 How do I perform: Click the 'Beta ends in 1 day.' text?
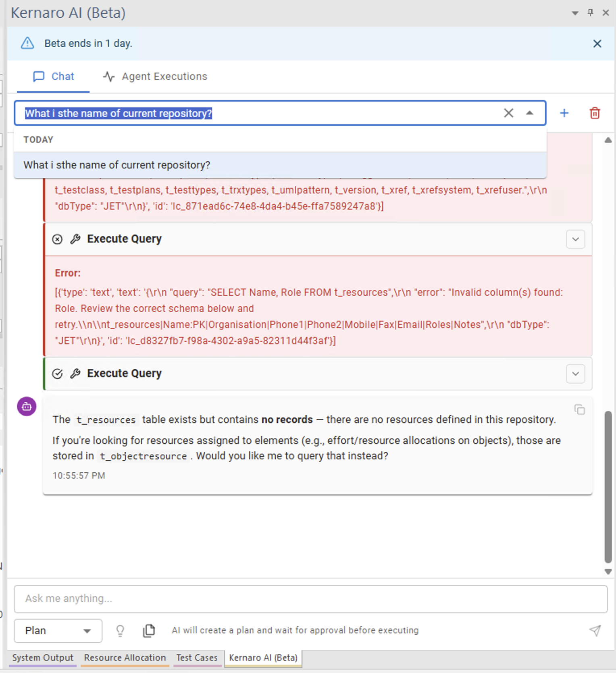88,44
